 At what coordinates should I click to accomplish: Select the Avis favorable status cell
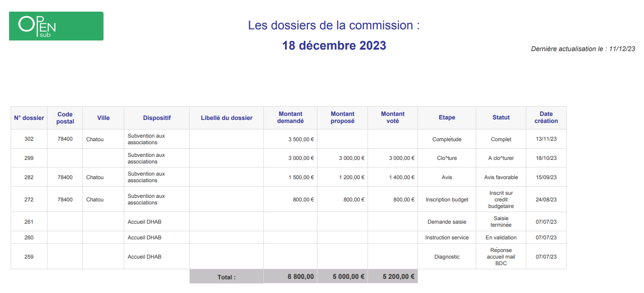point(501,178)
